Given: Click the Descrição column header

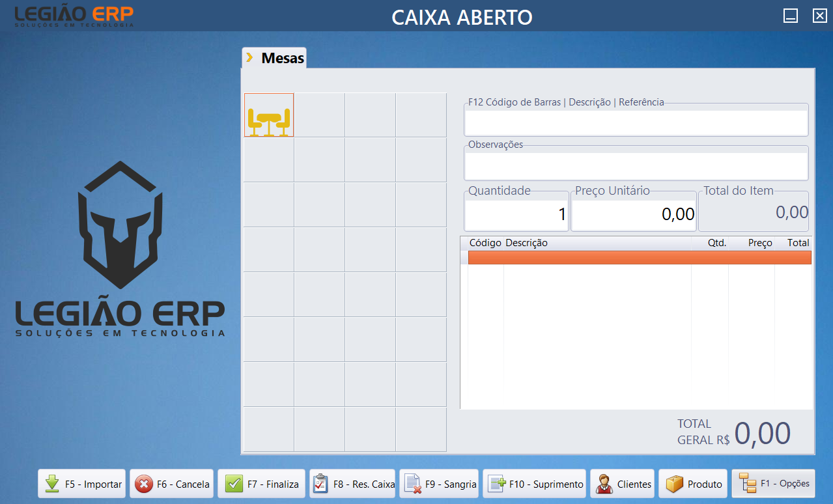Looking at the screenshot, I should coord(527,243).
